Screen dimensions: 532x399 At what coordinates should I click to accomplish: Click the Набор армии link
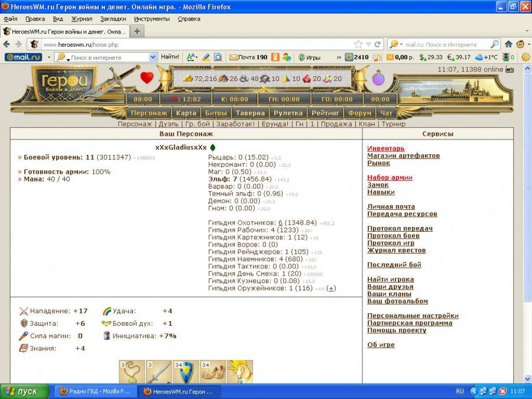(x=390, y=177)
